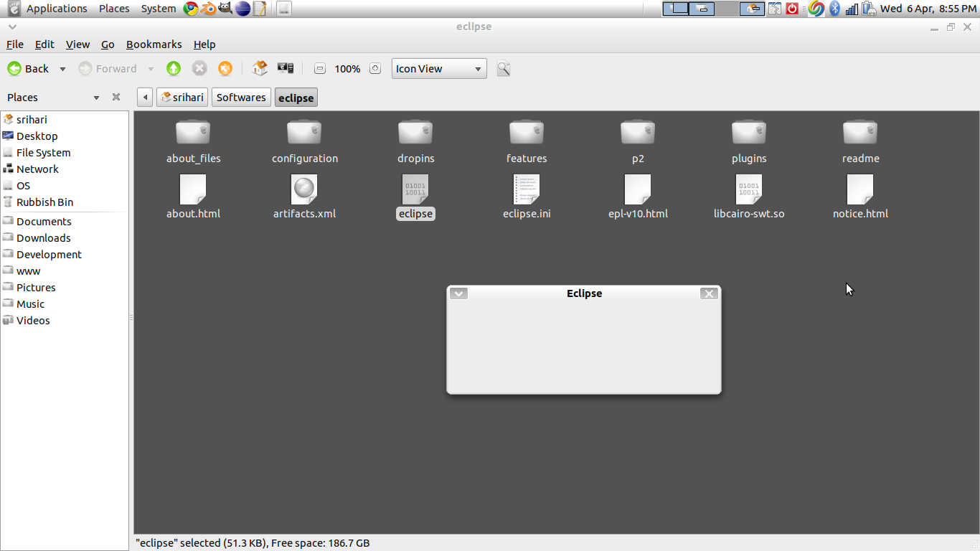Select the dropins folder
The height and width of the screenshot is (551, 980).
(x=415, y=141)
